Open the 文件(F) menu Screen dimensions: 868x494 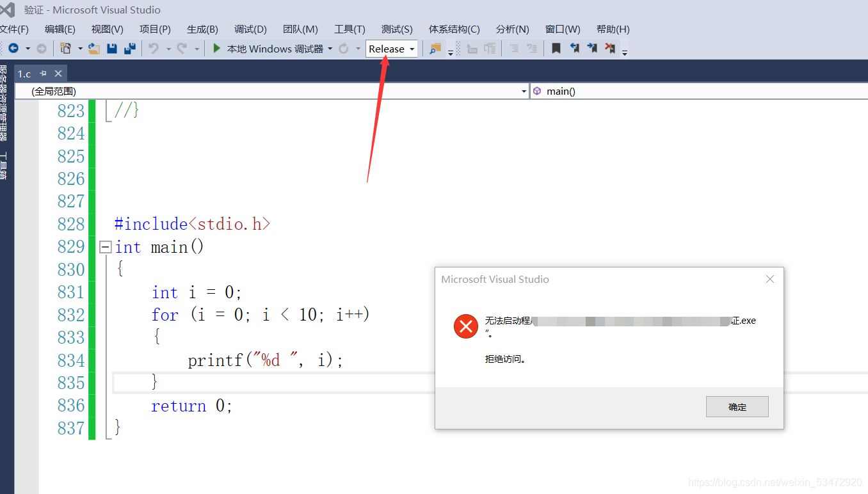[x=14, y=29]
